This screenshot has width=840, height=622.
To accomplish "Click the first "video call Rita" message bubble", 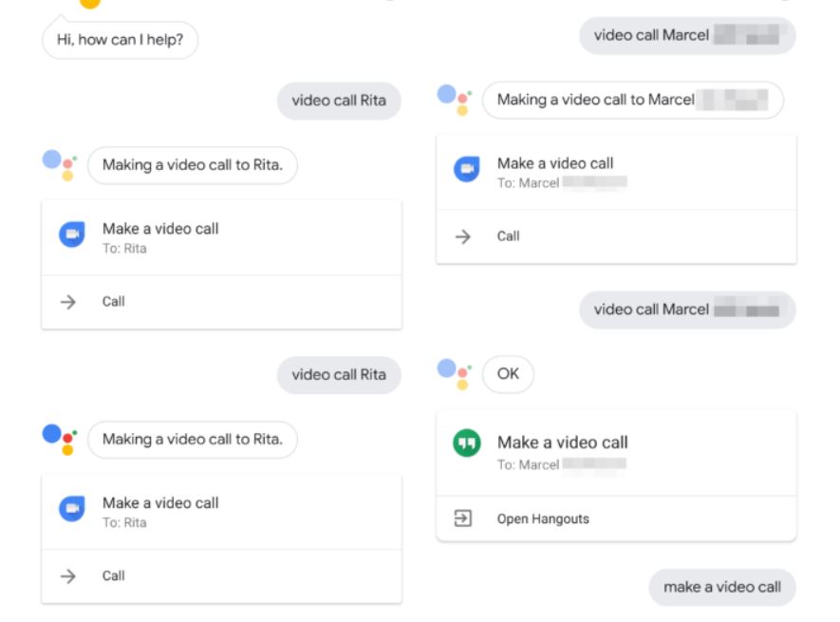I will pyautogui.click(x=339, y=101).
